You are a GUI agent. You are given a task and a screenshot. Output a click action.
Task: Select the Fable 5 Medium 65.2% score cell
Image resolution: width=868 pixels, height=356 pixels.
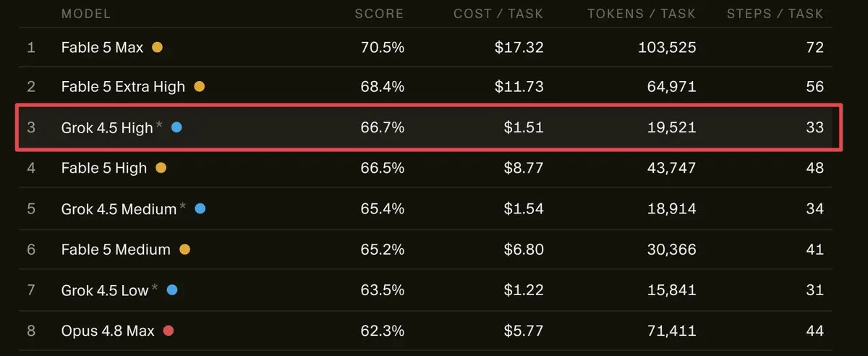(x=382, y=250)
